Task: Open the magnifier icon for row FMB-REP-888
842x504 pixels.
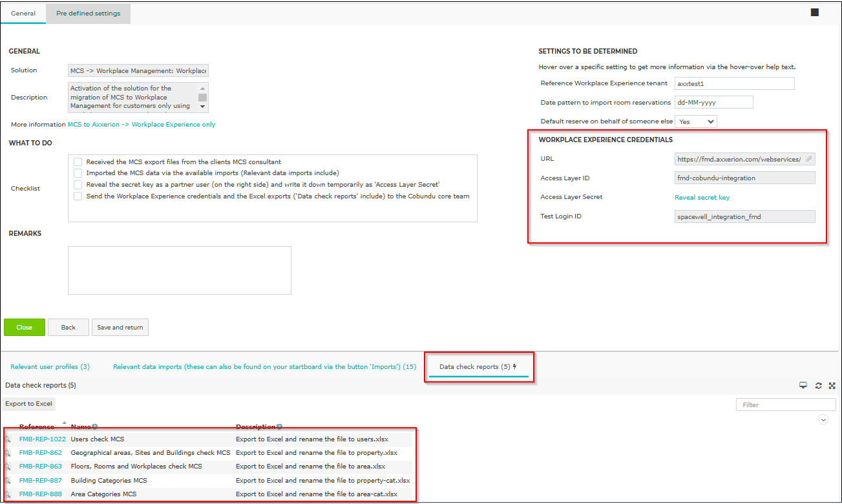Action: pos(8,494)
